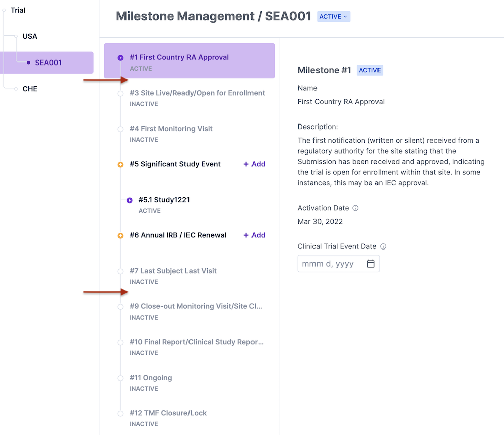Add a sub-milestone to Significant Study Event
This screenshot has height=435, width=504.
[254, 164]
